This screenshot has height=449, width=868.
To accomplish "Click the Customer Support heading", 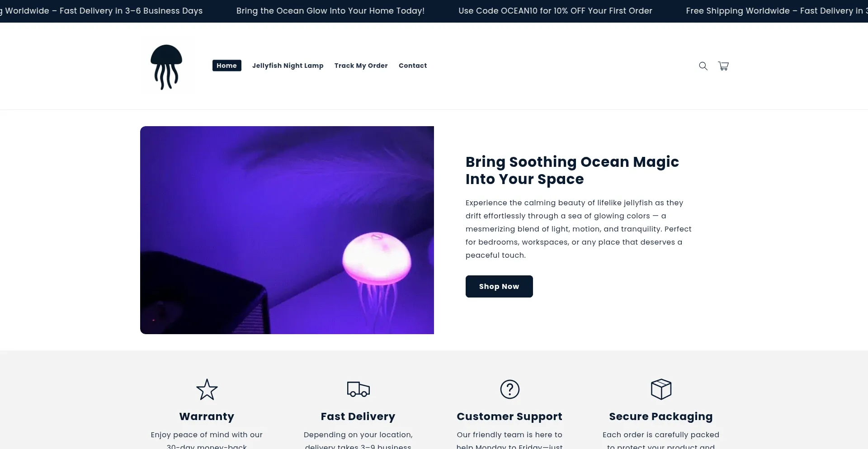I will tap(509, 416).
